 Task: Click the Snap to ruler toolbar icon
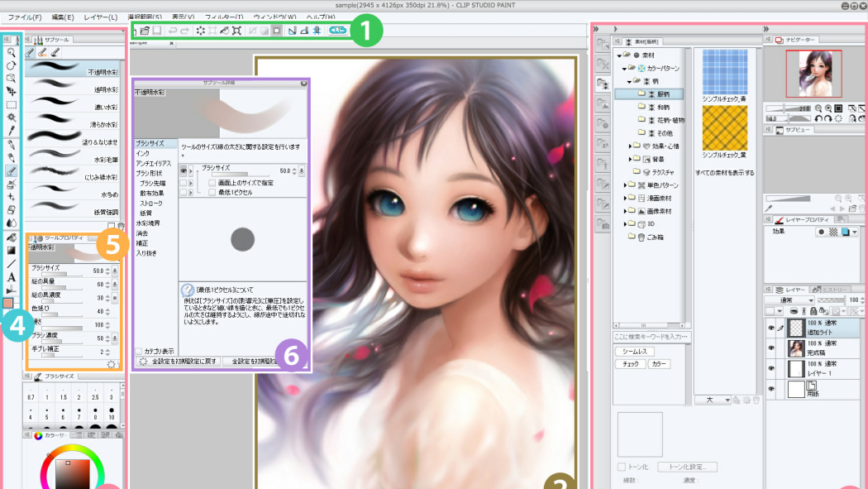click(292, 31)
